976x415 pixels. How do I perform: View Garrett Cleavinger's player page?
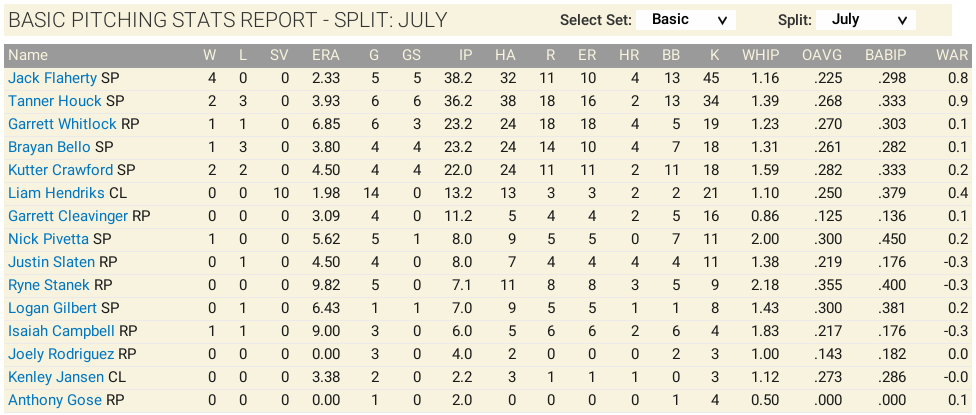[68, 216]
